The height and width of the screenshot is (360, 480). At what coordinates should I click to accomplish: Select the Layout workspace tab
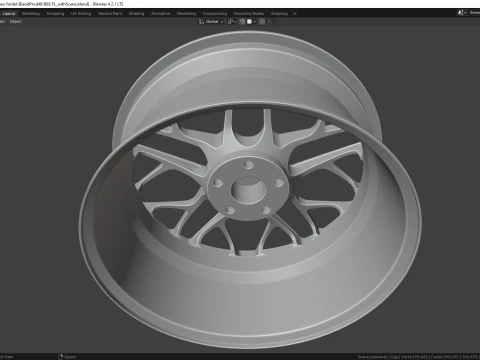(x=9, y=14)
